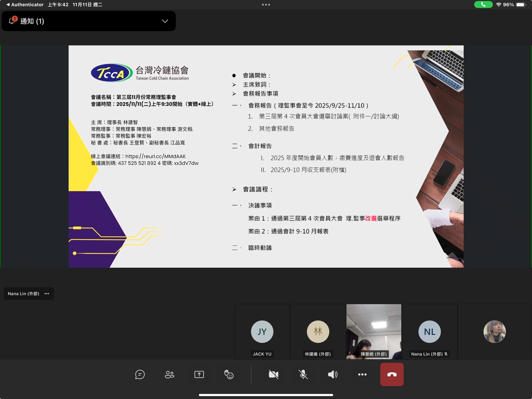Toggle the speaker audio output
The image size is (532, 399).
(x=333, y=374)
